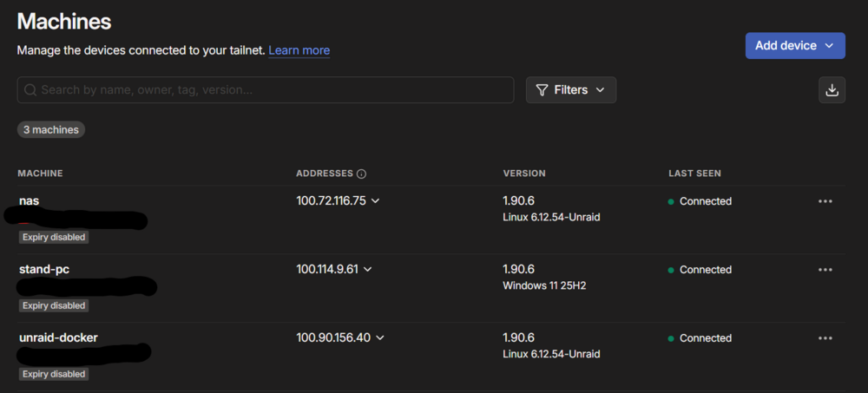Open the Add device dropdown arrow
The height and width of the screenshot is (393, 868).
point(829,46)
